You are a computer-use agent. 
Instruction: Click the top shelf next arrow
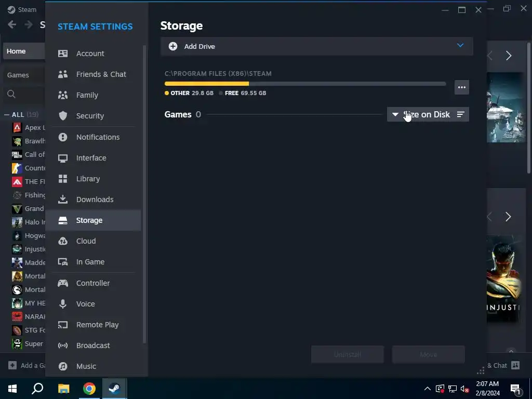click(x=508, y=56)
